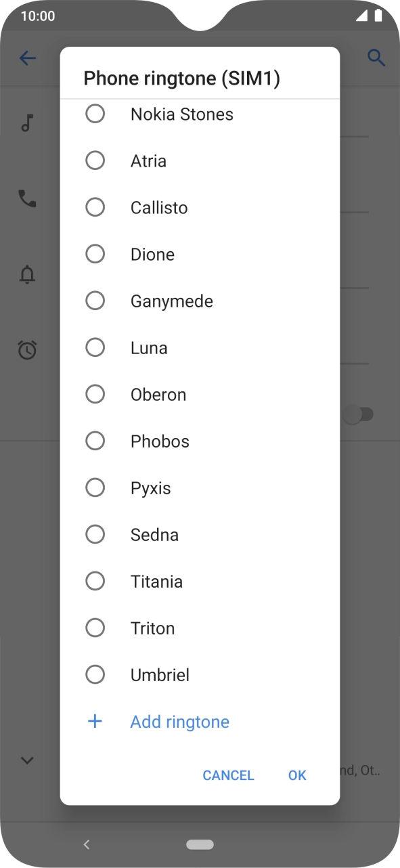
Task: Click the back arrow at top left
Action: click(x=28, y=58)
